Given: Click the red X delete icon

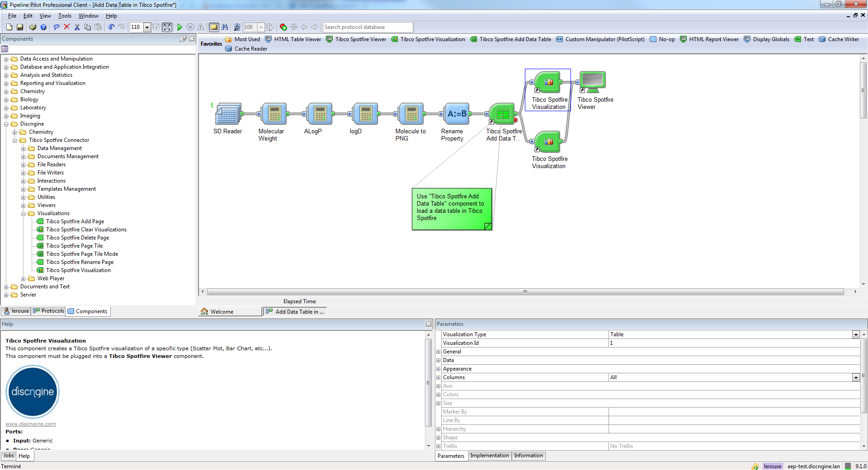Looking at the screenshot, I should coord(67,27).
